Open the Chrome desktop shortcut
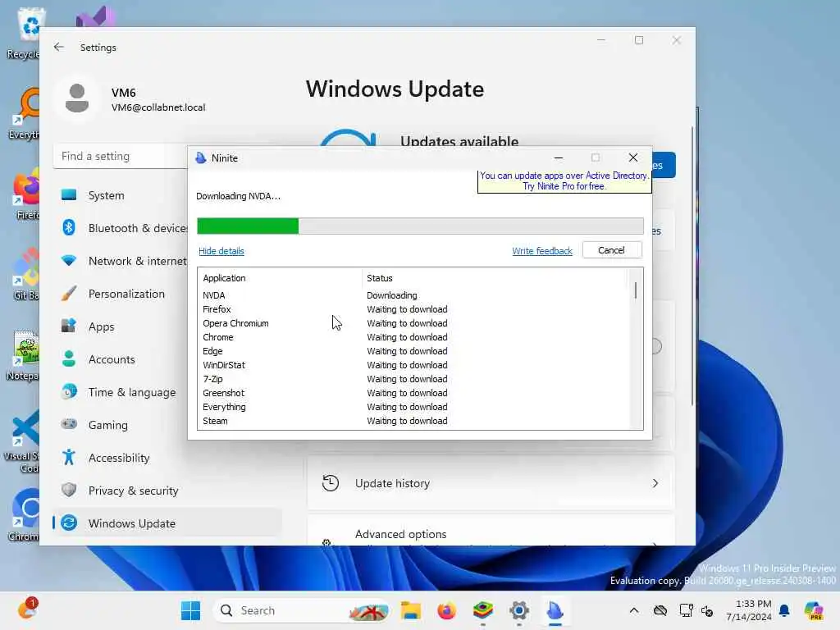 coord(24,515)
